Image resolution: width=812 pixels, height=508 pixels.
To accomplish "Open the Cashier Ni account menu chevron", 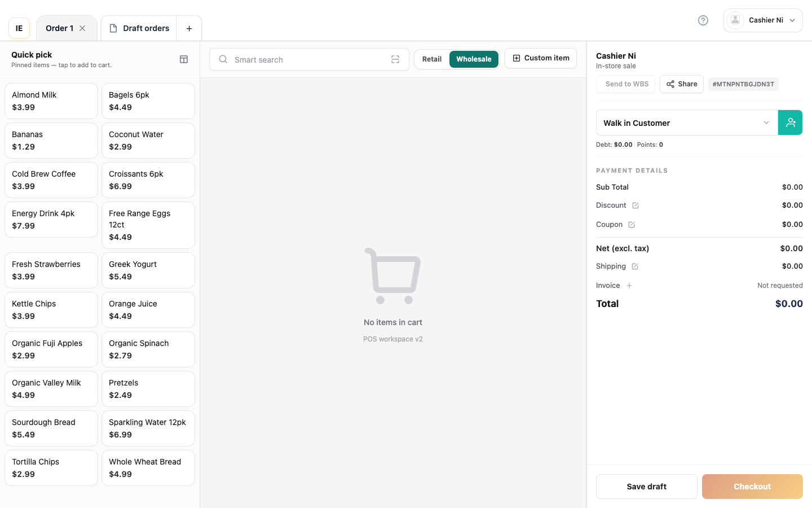I will (x=792, y=20).
